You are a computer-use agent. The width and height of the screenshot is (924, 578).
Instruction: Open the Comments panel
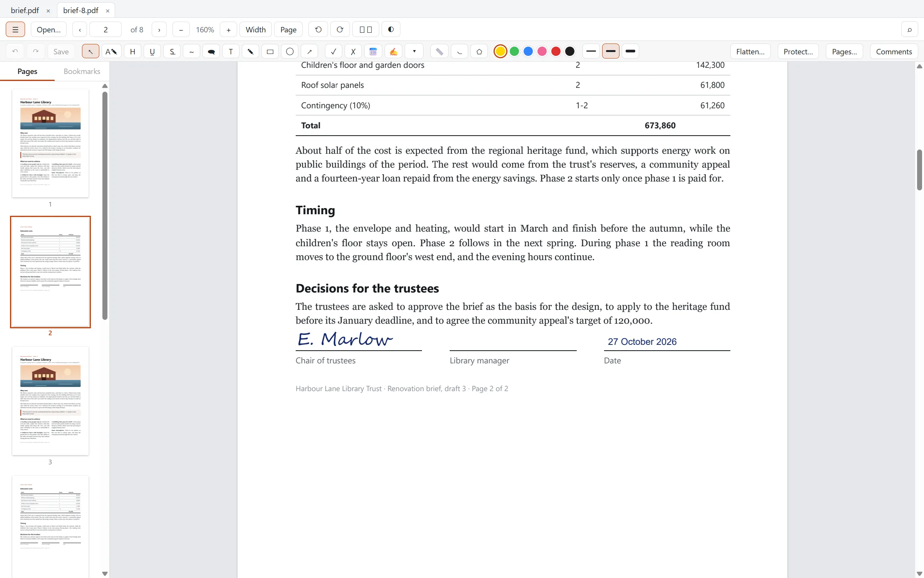click(894, 51)
